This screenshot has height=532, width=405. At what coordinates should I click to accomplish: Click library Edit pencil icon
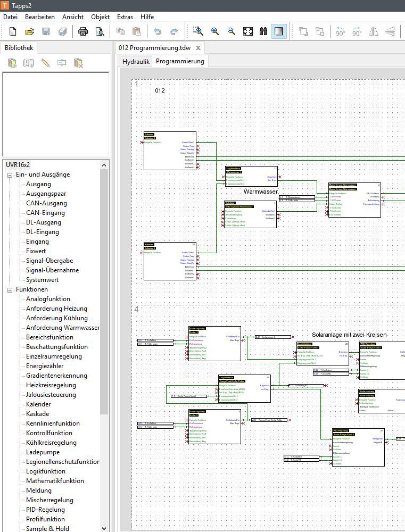45,63
